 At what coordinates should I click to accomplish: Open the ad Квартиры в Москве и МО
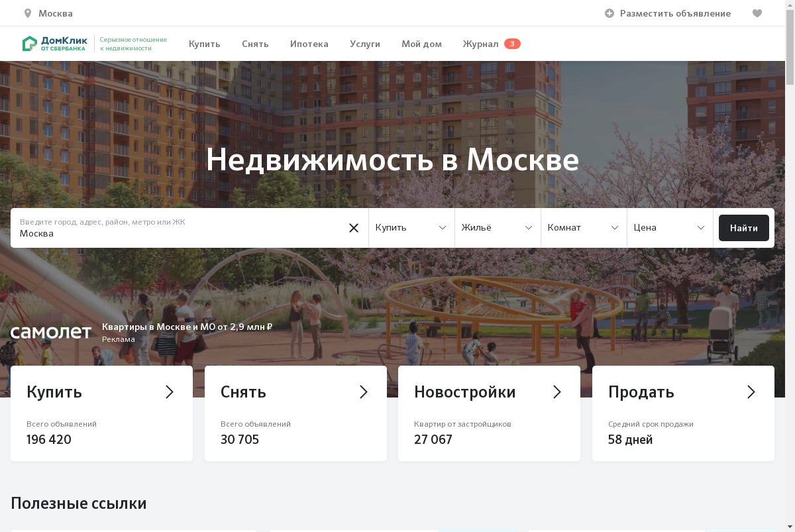tap(187, 327)
